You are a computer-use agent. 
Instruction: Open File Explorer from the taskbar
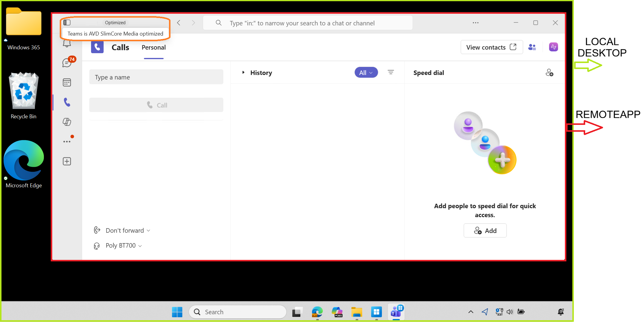(357, 312)
